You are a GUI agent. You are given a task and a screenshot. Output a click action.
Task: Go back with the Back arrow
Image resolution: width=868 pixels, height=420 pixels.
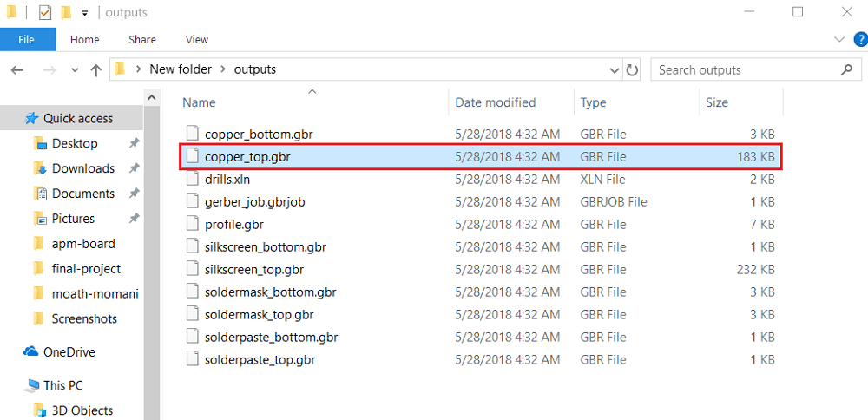[x=17, y=70]
